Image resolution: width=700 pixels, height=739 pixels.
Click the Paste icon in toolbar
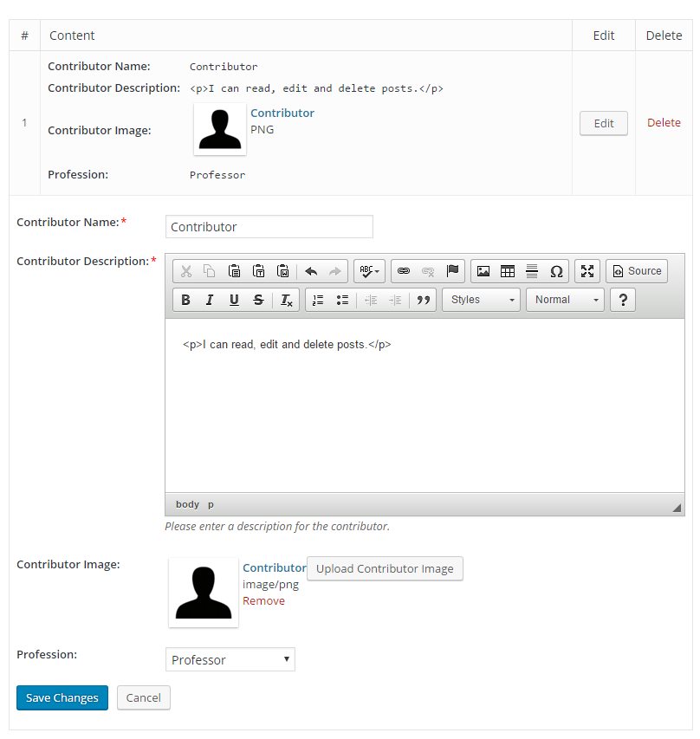tap(234, 271)
